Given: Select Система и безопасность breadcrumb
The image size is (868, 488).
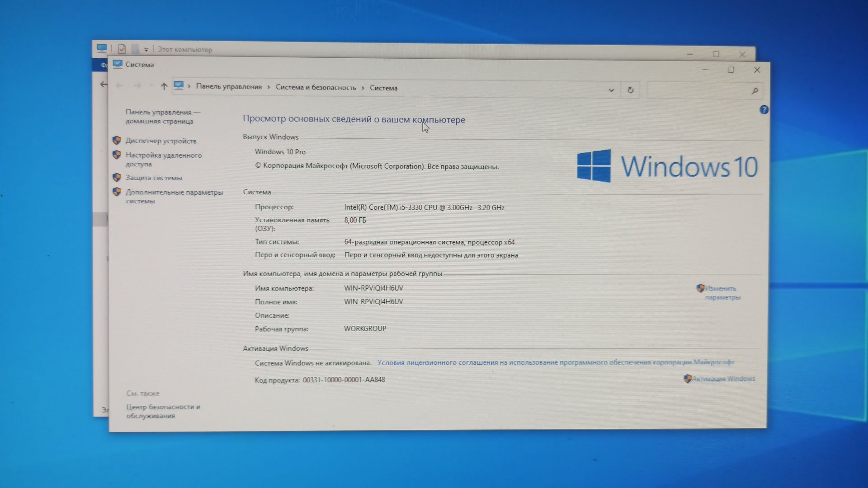Looking at the screenshot, I should pyautogui.click(x=316, y=88).
